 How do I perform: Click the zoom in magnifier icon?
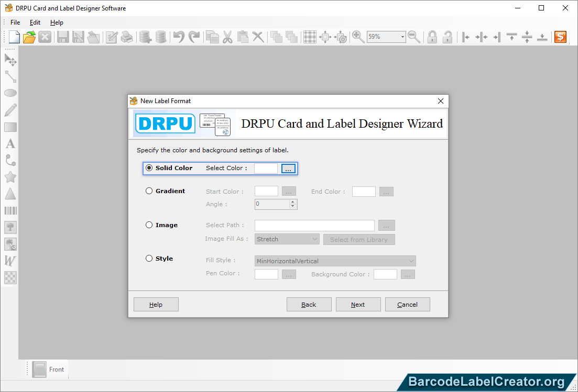pos(358,37)
